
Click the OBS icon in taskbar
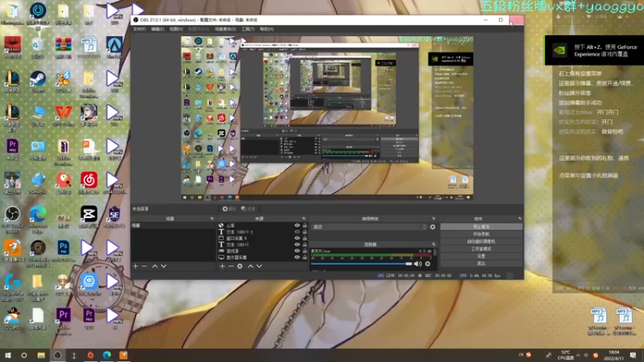[x=57, y=355]
